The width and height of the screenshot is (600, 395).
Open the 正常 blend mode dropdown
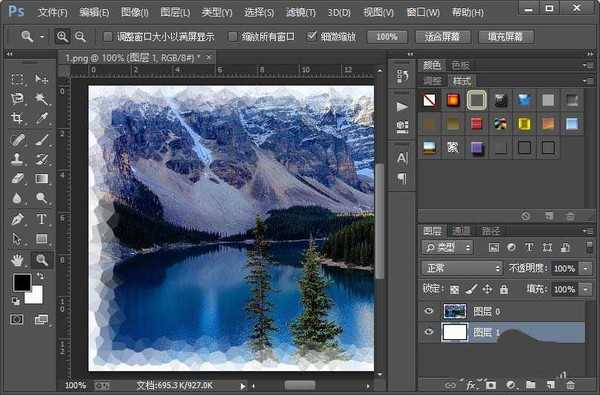462,268
